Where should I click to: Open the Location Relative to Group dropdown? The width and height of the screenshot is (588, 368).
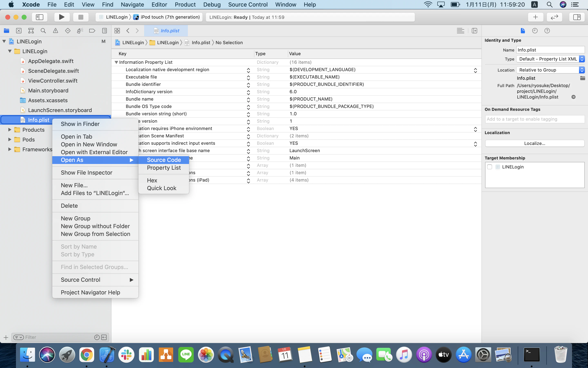tap(550, 70)
